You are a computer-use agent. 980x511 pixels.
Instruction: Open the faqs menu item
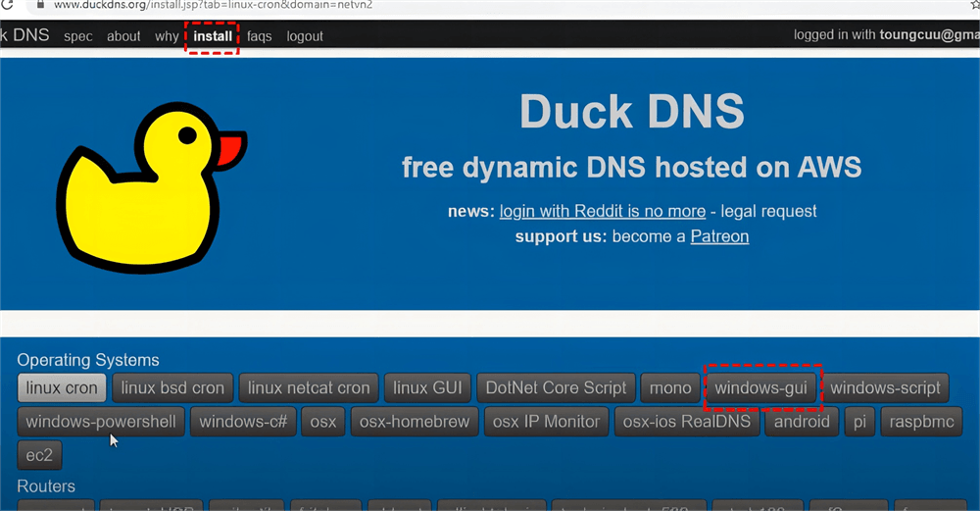259,36
